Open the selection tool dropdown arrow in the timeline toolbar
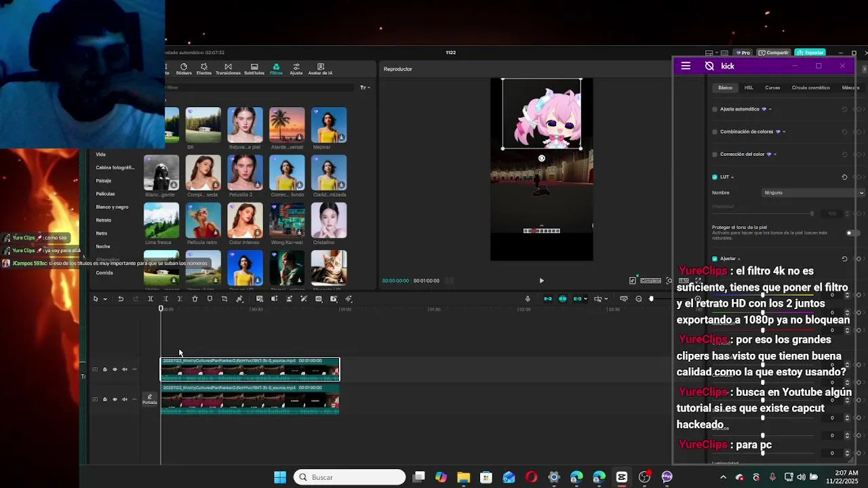Screen dimensions: 868x488 point(105,299)
